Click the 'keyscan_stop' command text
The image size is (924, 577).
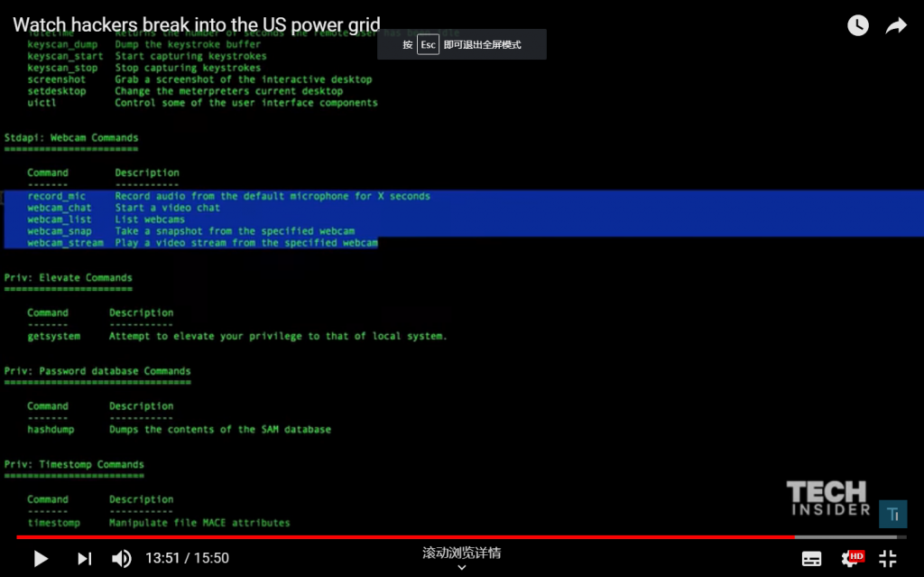62,68
